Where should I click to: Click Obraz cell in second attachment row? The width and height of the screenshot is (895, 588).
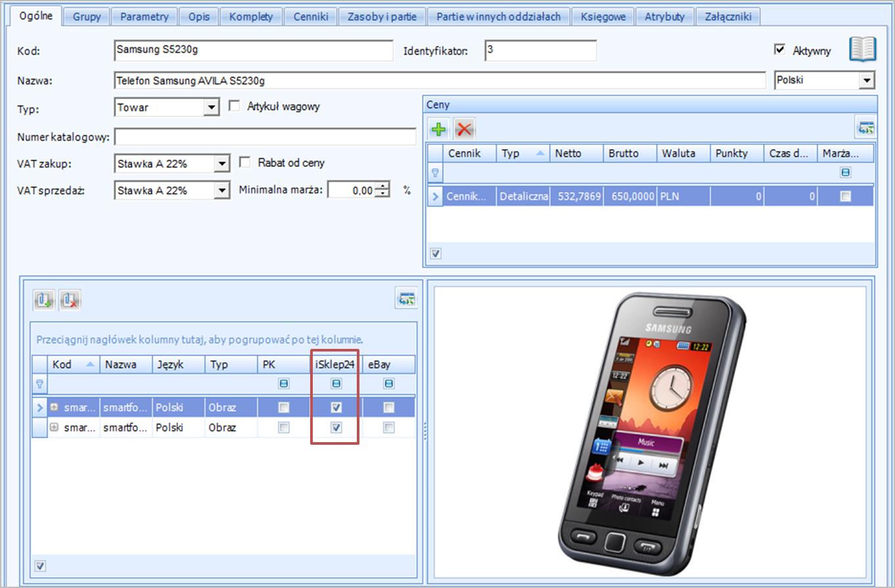[231, 428]
